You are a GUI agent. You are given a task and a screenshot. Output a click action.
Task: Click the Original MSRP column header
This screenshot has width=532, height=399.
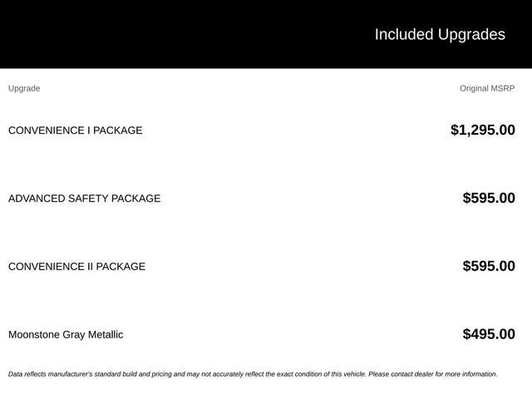point(487,88)
